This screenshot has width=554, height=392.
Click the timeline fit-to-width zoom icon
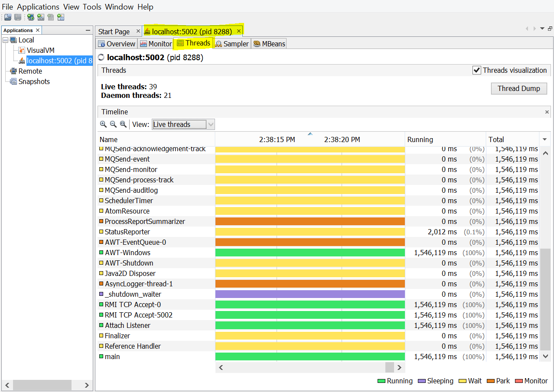[123, 124]
